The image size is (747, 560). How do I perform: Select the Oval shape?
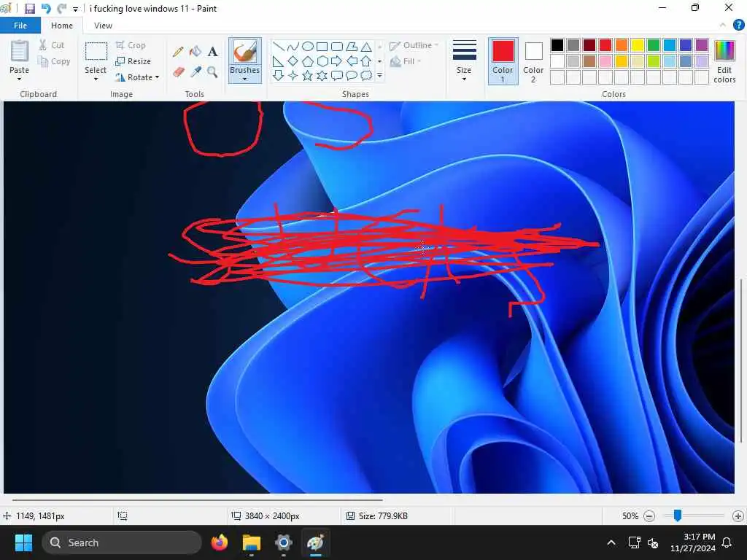click(x=308, y=46)
